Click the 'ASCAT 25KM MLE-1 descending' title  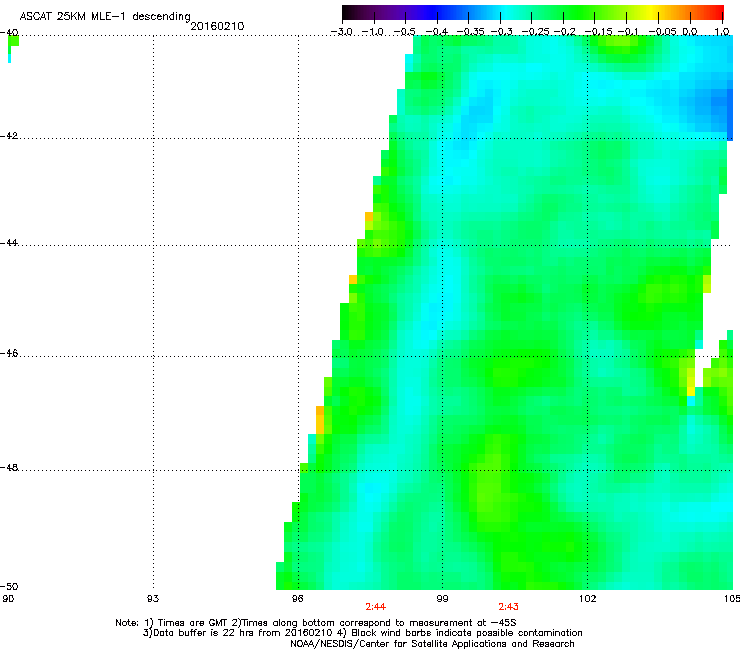[x=105, y=17]
